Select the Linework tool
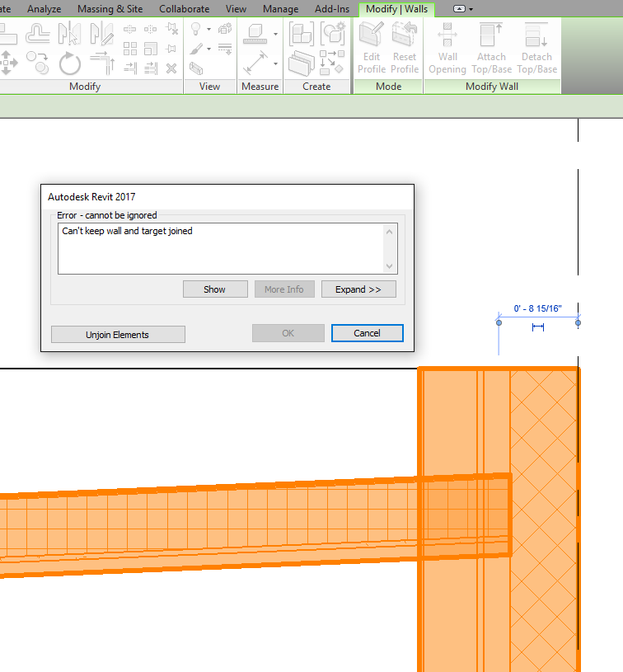Screen dimensions: 623x672 coord(225,49)
